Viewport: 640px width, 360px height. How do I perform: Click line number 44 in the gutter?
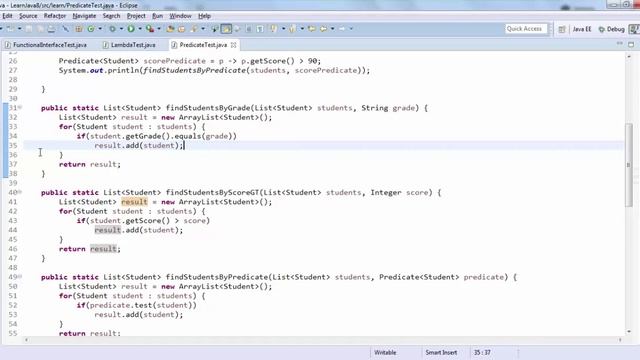pos(13,230)
